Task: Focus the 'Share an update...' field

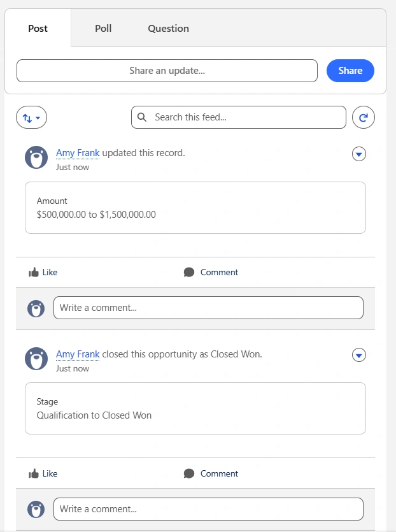Action: pos(167,71)
